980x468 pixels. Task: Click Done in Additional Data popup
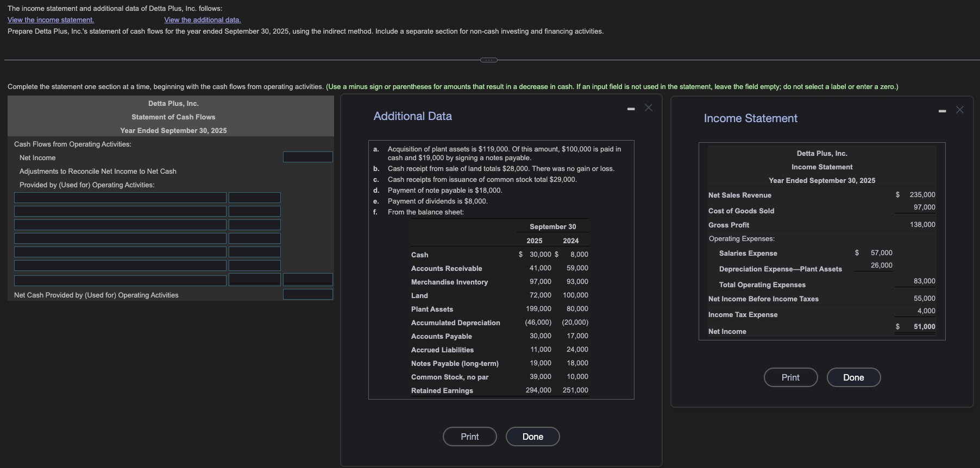533,437
